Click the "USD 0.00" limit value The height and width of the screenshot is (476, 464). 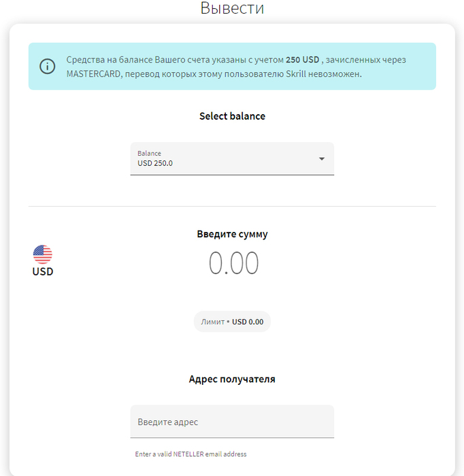[x=248, y=322]
